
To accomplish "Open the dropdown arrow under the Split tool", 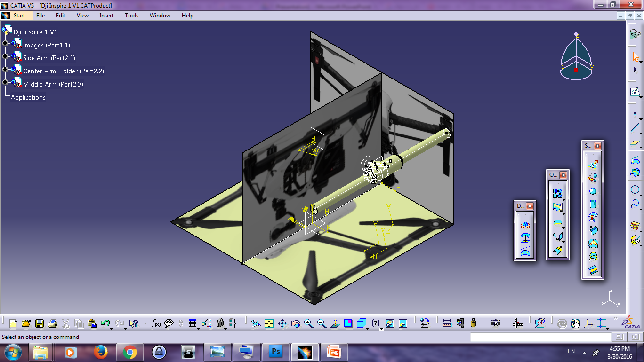I will (564, 213).
